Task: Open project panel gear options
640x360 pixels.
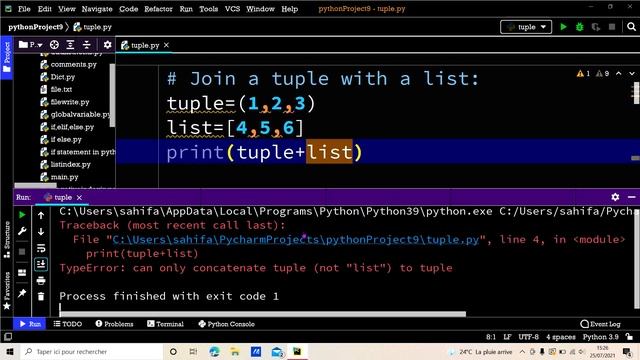Action: (107, 44)
